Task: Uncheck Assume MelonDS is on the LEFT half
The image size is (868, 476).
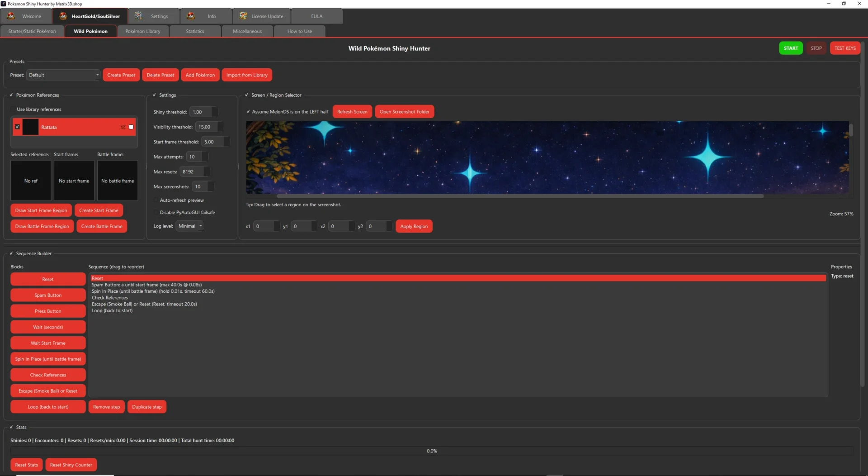Action: pyautogui.click(x=248, y=112)
